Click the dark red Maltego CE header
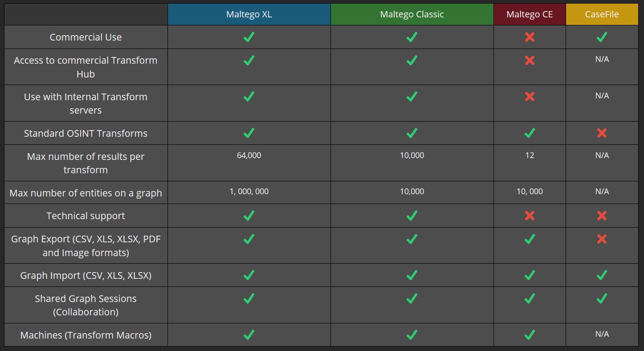The height and width of the screenshot is (351, 644). (x=530, y=14)
